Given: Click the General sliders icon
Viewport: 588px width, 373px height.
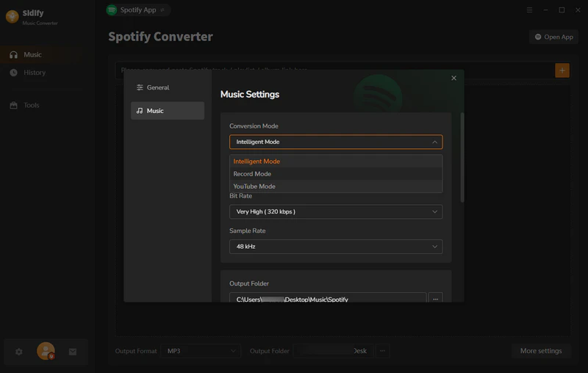Looking at the screenshot, I should [x=140, y=87].
